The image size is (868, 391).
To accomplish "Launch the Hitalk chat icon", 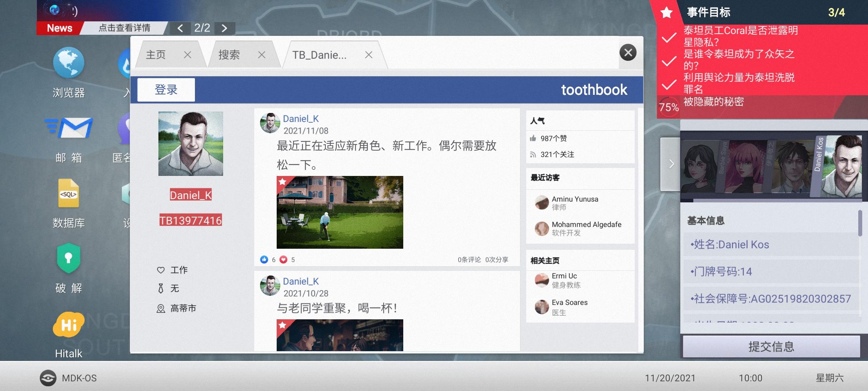I will tap(68, 325).
